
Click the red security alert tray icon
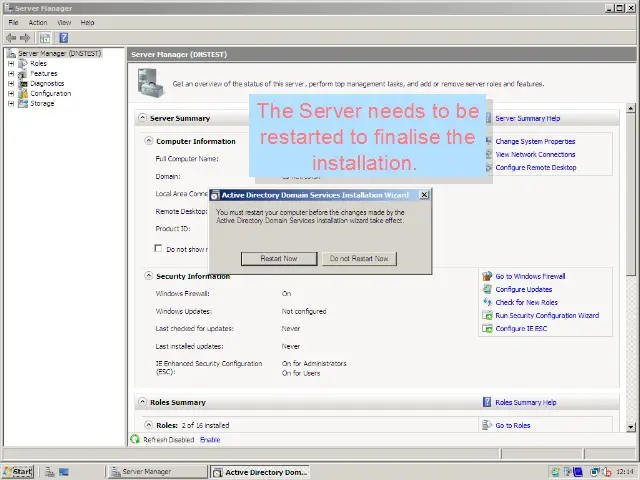pos(607,472)
